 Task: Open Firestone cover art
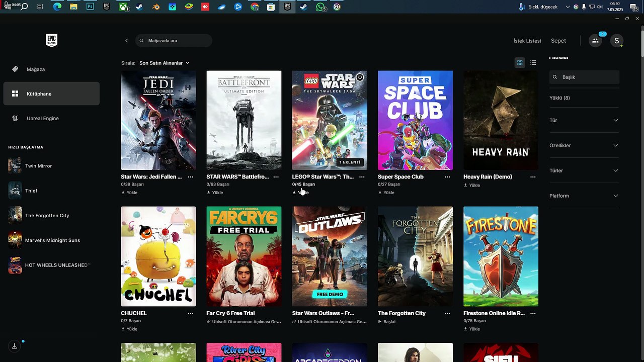501,256
